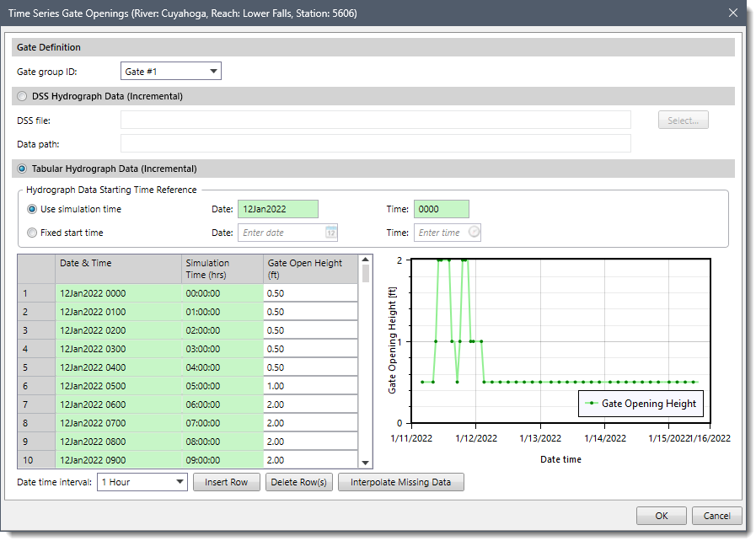The image size is (756, 541).
Task: Click Interpolate Missing Data button
Action: 400,482
